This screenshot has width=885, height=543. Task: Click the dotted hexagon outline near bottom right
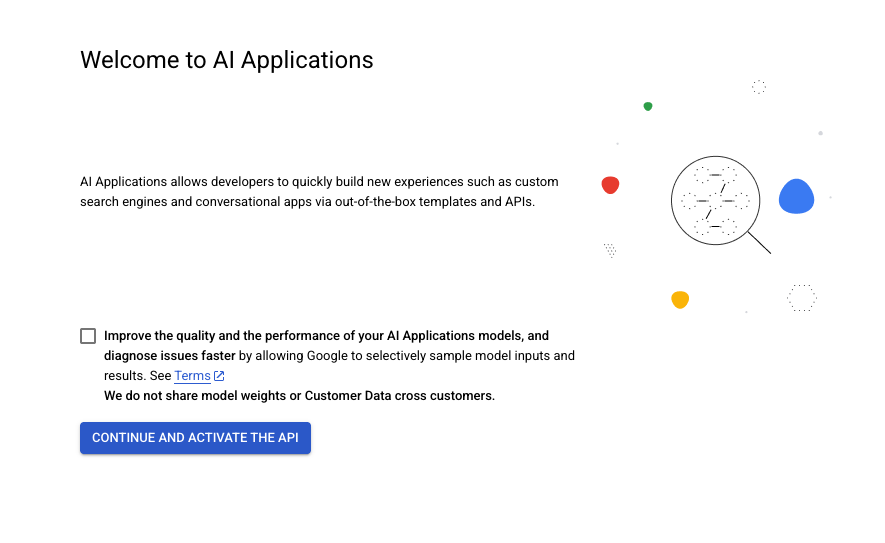[801, 297]
